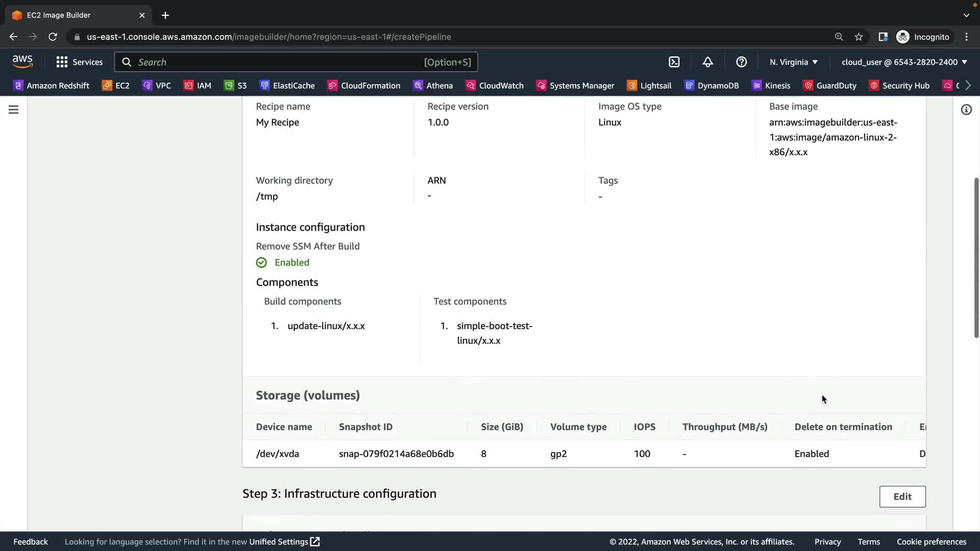Show more service shortcuts chevron

point(968,85)
